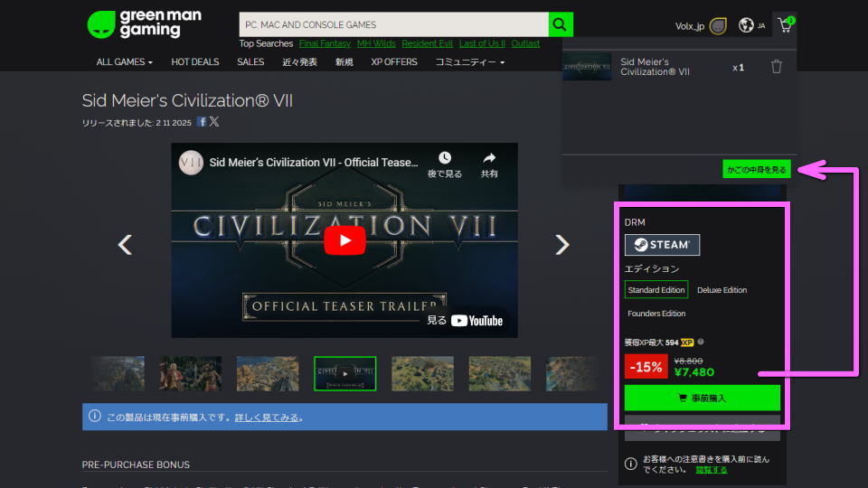Choose the Founders Edition option
This screenshot has width=868, height=488.
tap(656, 314)
